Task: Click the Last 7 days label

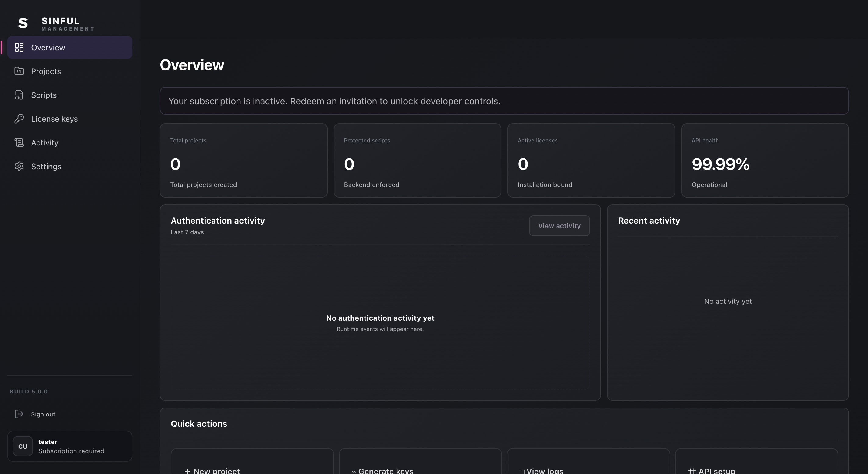Action: tap(187, 232)
